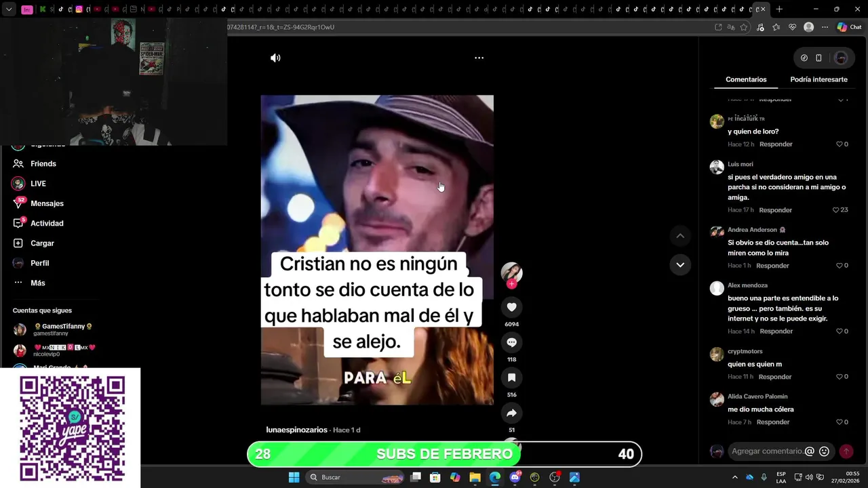
Task: Save the video with the bookmark icon
Action: pos(511,378)
